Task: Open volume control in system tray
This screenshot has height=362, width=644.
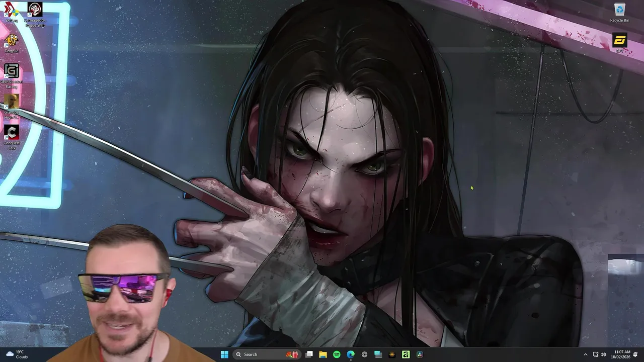Action: coord(603,354)
